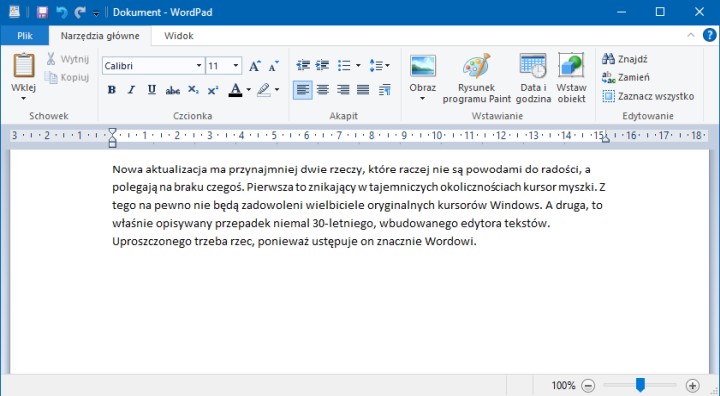Justify the paragraph text

click(x=363, y=90)
